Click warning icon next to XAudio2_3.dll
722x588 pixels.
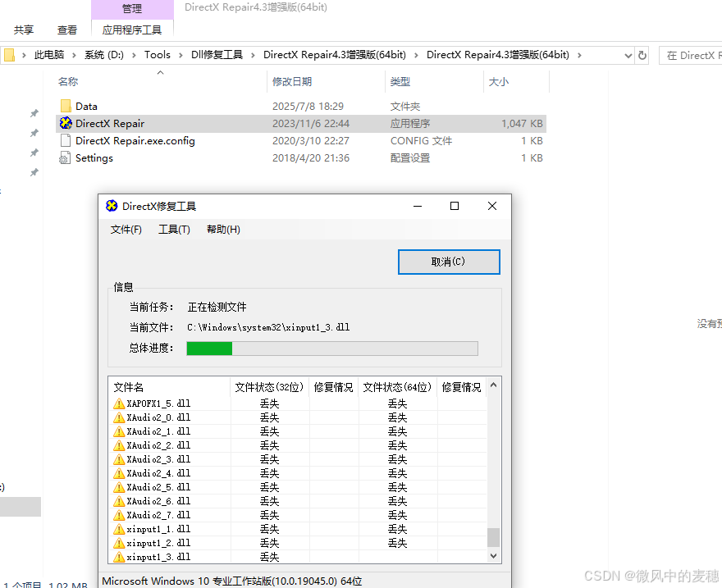click(119, 459)
